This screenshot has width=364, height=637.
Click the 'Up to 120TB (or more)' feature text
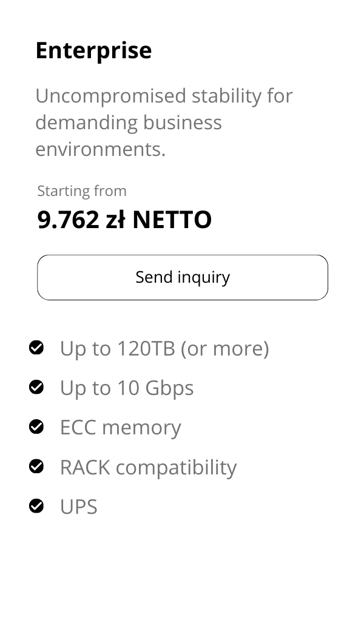click(x=164, y=348)
